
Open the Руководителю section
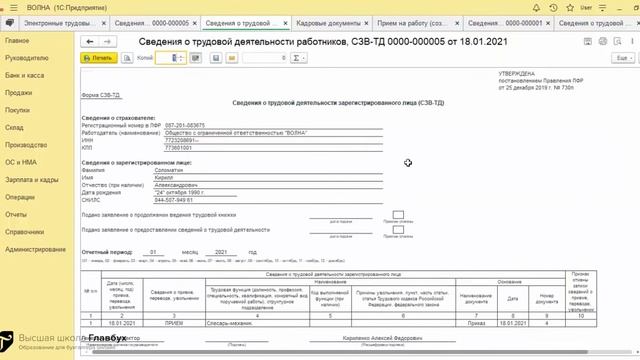tap(27, 58)
